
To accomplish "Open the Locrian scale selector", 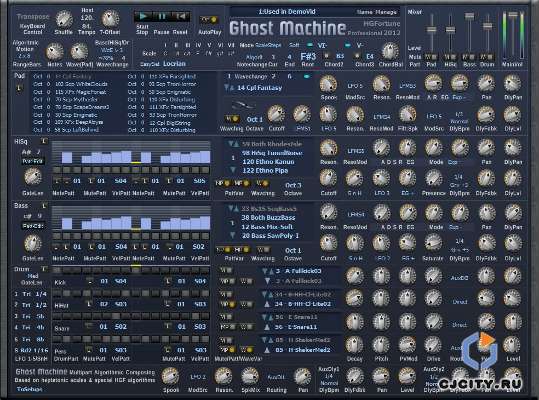I will tap(174, 64).
